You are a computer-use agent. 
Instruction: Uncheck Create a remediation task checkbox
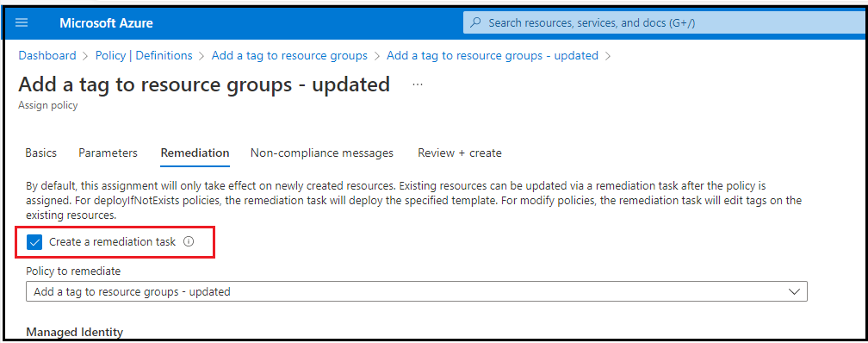coord(34,242)
